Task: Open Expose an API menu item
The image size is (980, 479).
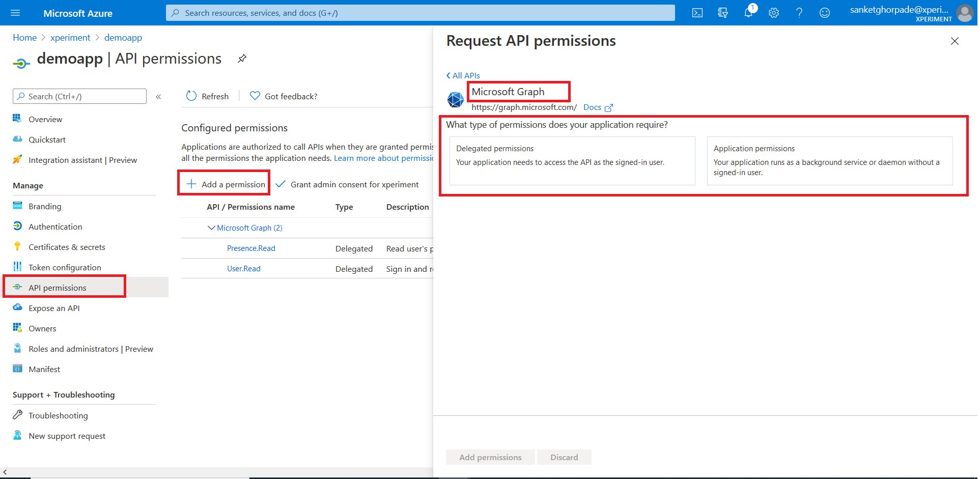Action: click(54, 308)
